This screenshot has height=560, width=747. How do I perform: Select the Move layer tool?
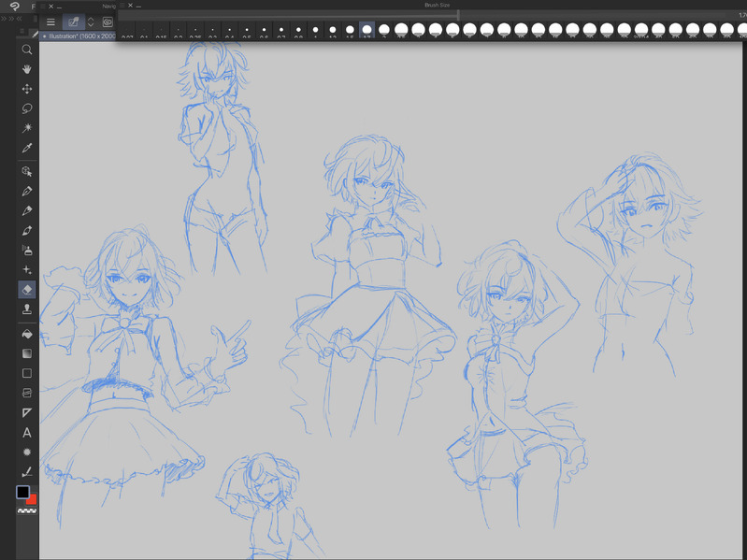coord(27,89)
